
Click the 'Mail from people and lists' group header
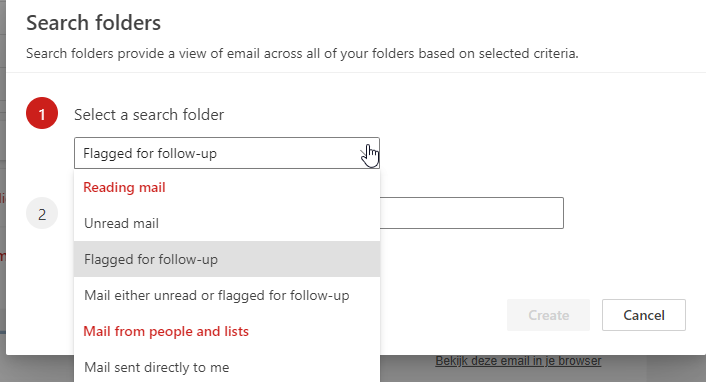tap(166, 331)
